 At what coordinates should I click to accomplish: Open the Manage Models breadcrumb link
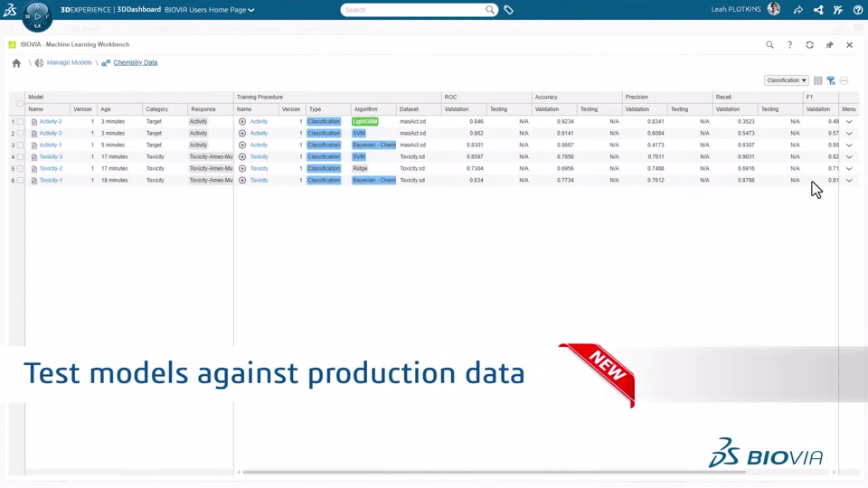[70, 62]
